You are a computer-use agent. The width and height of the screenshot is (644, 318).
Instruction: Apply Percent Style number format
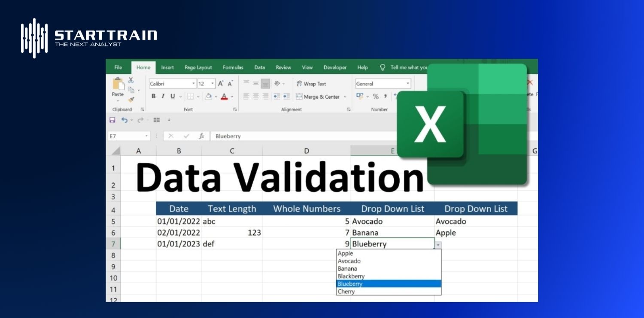point(376,97)
